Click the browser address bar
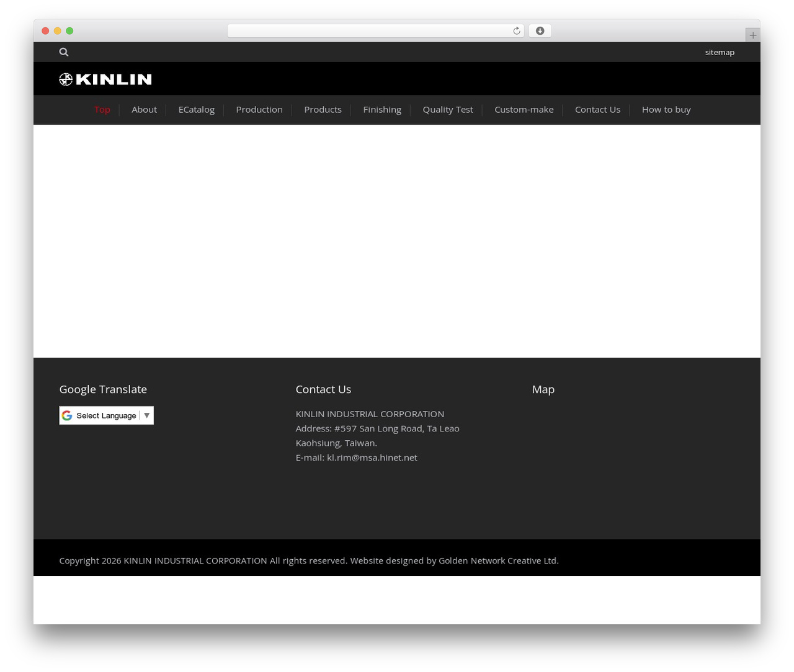This screenshot has height=672, width=794. (x=375, y=31)
